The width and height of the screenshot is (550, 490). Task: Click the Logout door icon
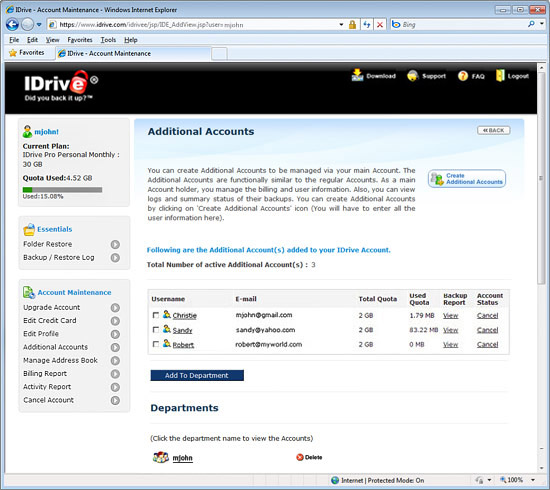tap(500, 75)
